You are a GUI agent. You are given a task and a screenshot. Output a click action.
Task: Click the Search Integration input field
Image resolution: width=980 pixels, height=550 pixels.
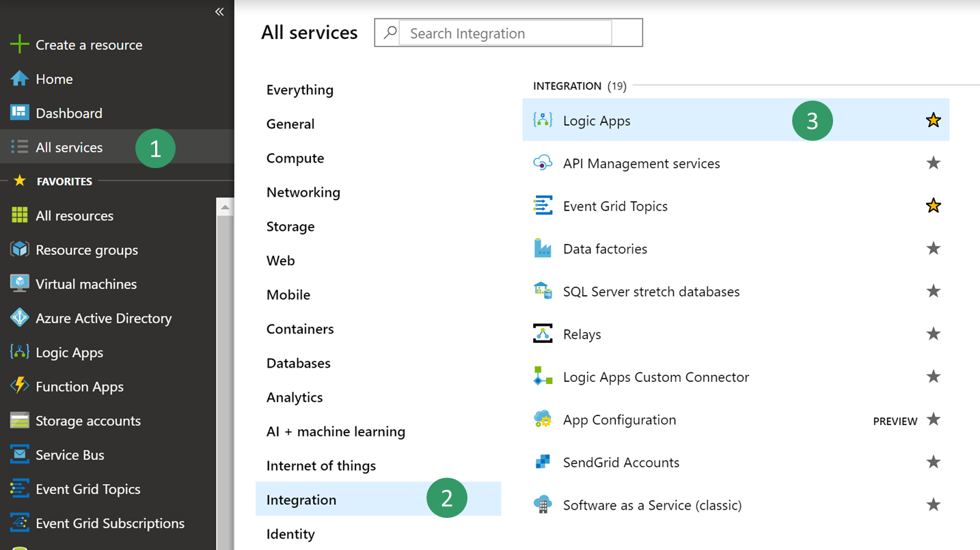tap(505, 33)
